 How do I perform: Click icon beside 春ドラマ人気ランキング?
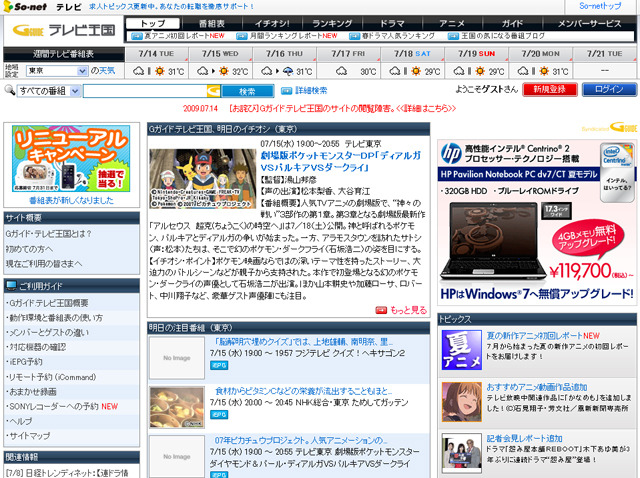click(x=354, y=36)
